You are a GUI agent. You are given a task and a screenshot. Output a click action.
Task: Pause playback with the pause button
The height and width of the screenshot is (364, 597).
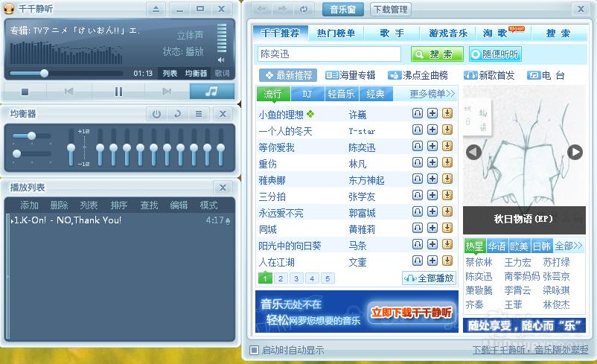click(x=118, y=92)
